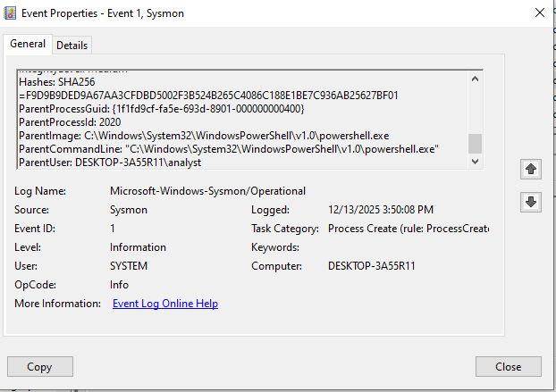Click the ParentProcessGuid line in description

[161, 109]
